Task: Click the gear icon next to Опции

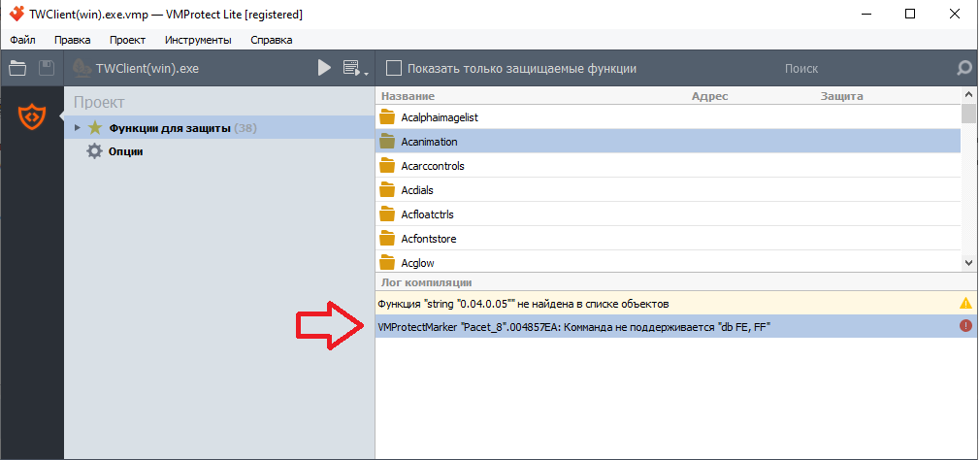Action: point(94,151)
